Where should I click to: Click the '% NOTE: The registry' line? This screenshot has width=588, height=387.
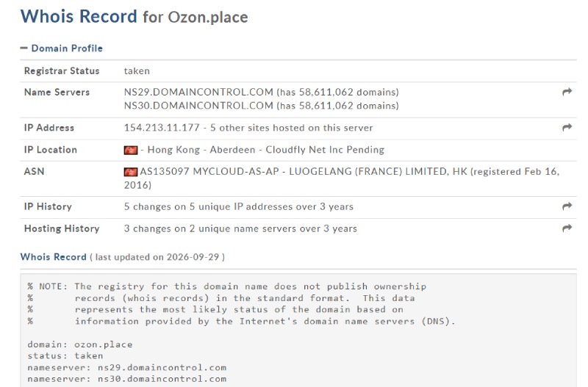pyautogui.click(x=227, y=286)
